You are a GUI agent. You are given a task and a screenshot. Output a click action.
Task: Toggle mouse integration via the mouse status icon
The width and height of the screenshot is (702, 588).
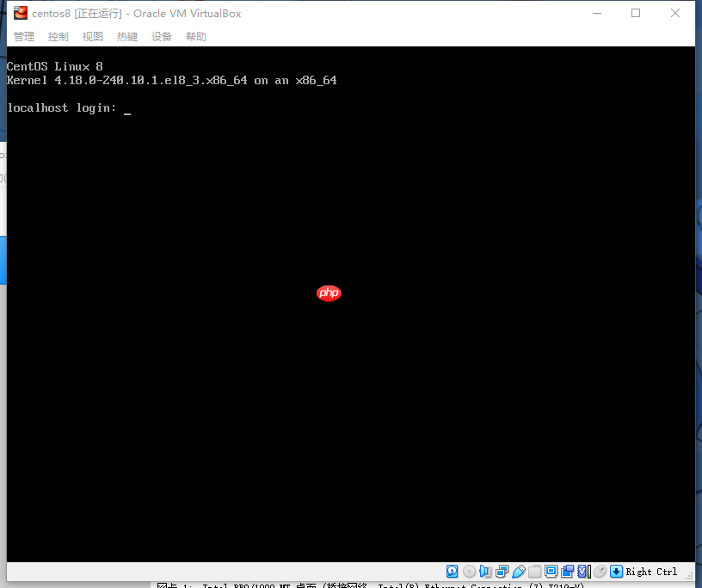point(600,571)
